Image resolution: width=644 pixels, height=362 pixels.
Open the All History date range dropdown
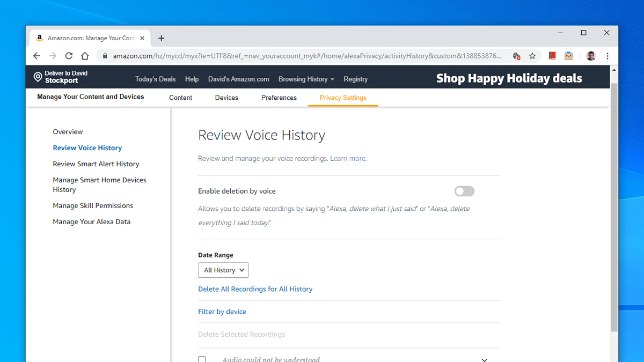click(x=223, y=270)
